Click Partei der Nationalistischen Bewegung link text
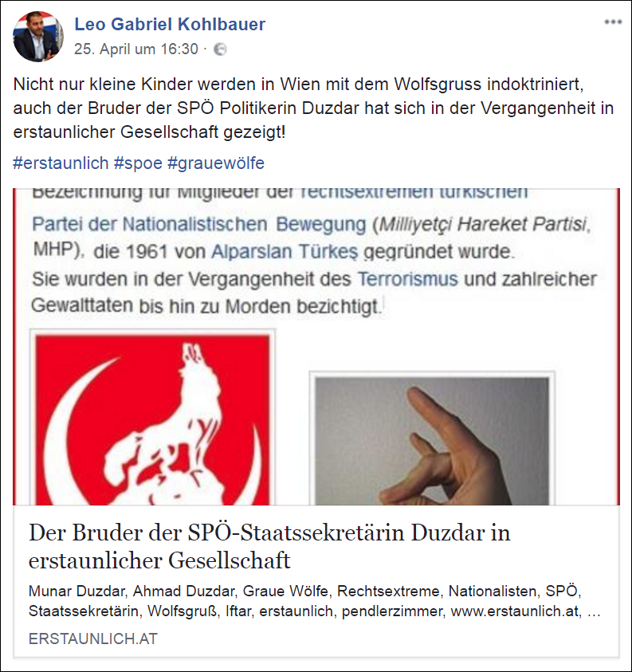Image resolution: width=632 pixels, height=672 pixels. [x=198, y=224]
